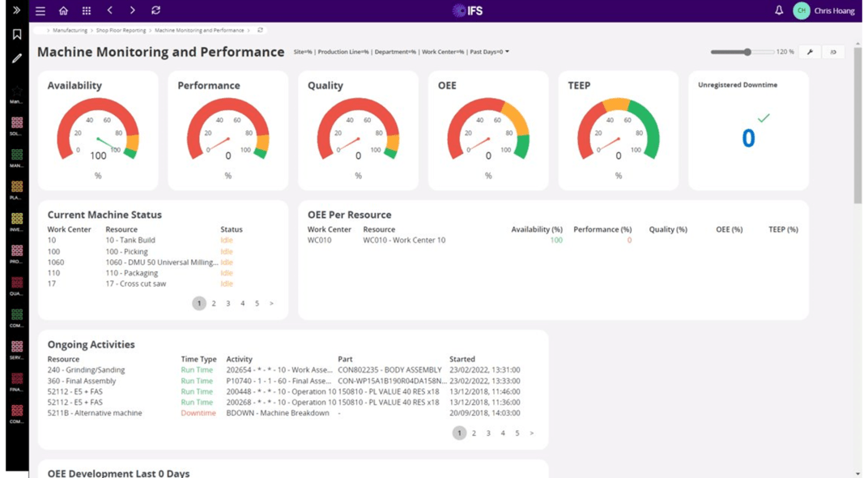Reload the page using the top bar refresh icon

(155, 11)
